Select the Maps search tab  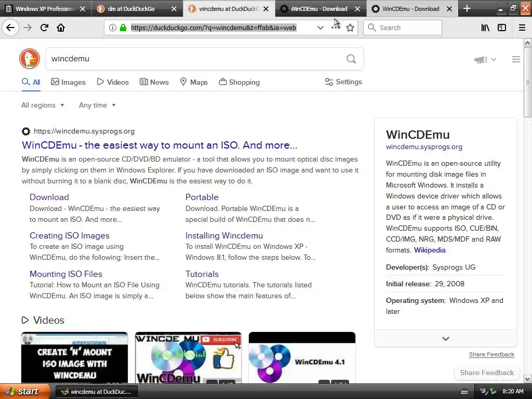194,82
